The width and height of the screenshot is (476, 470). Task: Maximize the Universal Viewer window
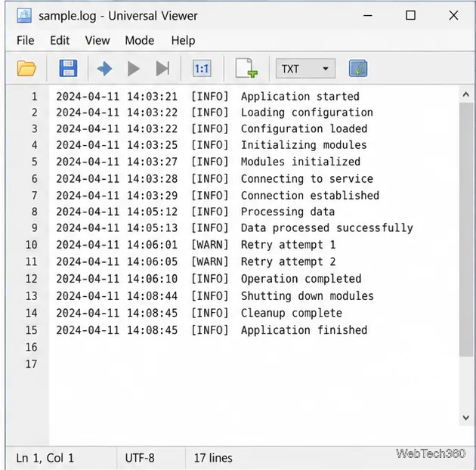pyautogui.click(x=411, y=15)
